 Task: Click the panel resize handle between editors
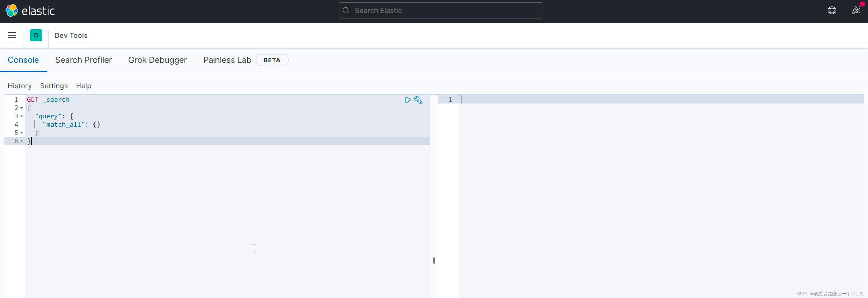[x=434, y=260]
